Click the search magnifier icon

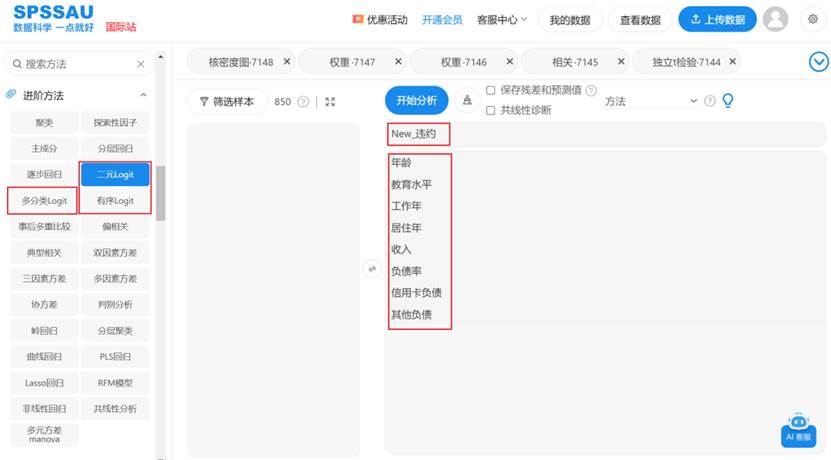17,64
